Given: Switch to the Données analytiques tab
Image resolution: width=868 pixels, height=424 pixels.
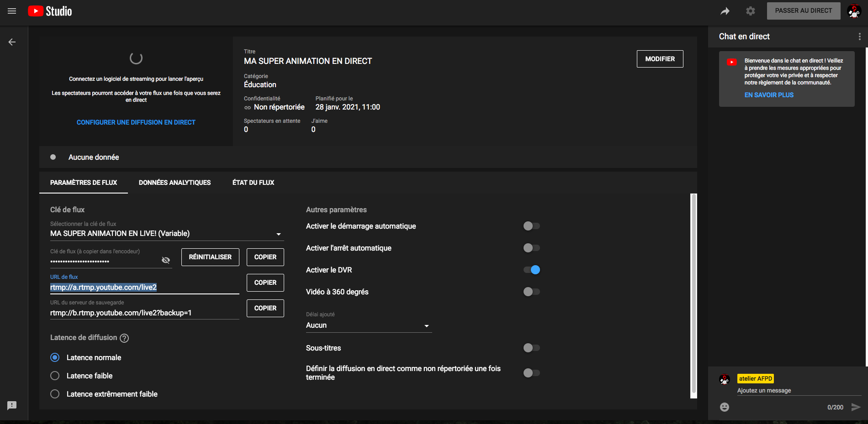Looking at the screenshot, I should click(x=175, y=183).
